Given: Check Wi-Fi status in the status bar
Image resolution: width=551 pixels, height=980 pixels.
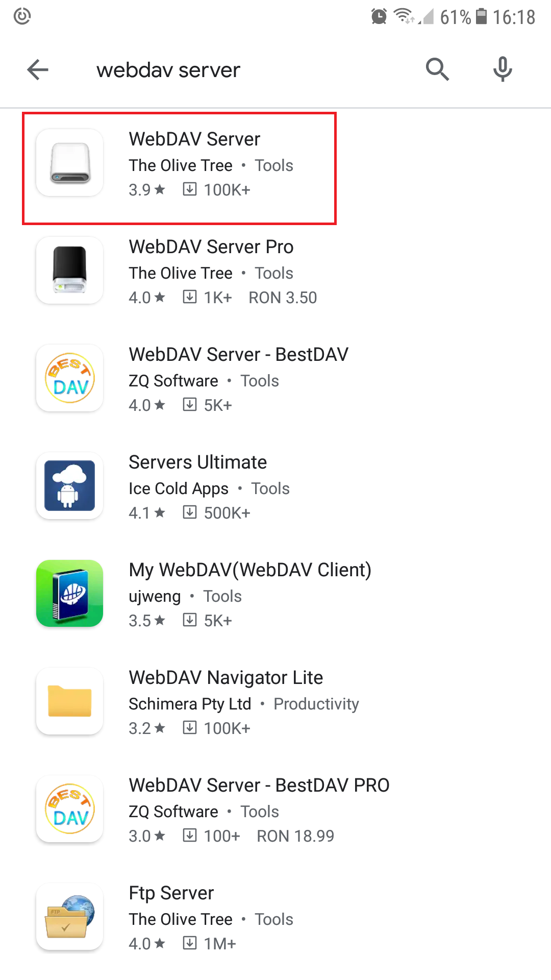Looking at the screenshot, I should coord(404,16).
